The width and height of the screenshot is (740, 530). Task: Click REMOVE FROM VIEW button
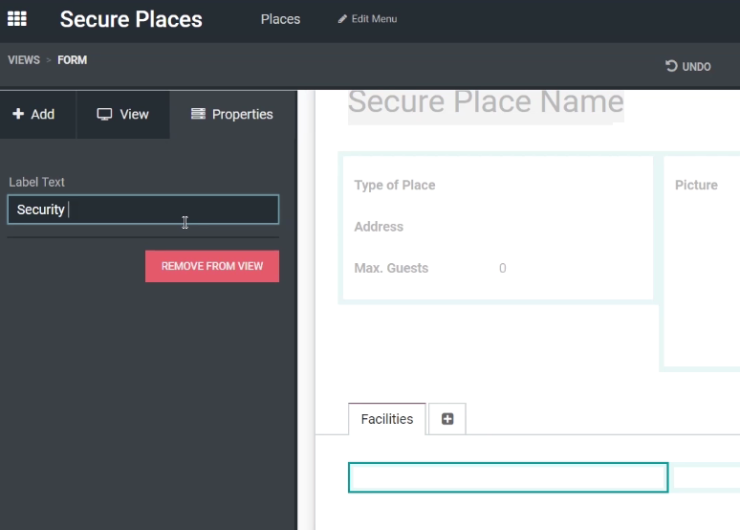[x=212, y=266]
